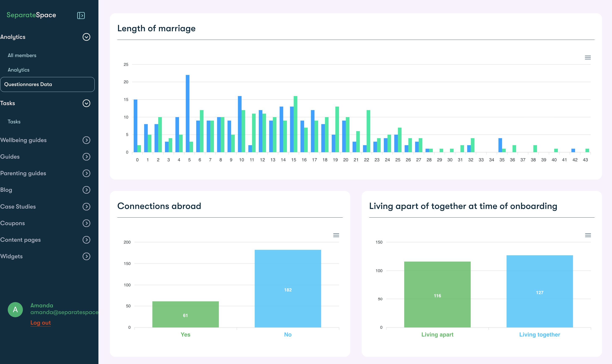Click the x-axis label 43

click(586, 160)
